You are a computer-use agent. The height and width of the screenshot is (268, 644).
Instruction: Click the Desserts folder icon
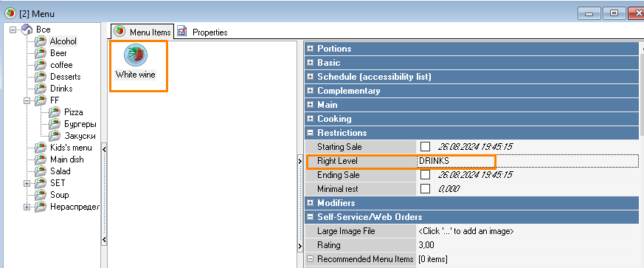tap(41, 77)
